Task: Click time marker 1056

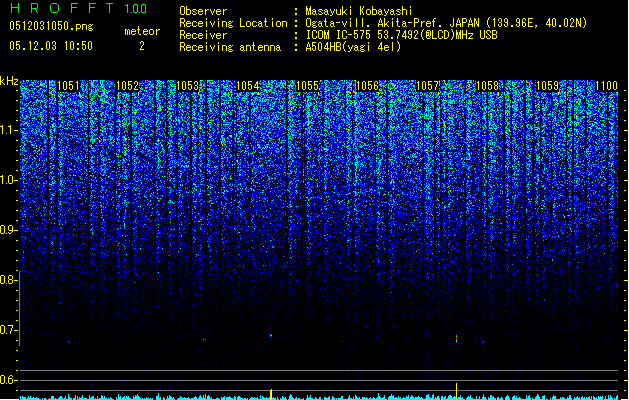Action: (x=367, y=86)
